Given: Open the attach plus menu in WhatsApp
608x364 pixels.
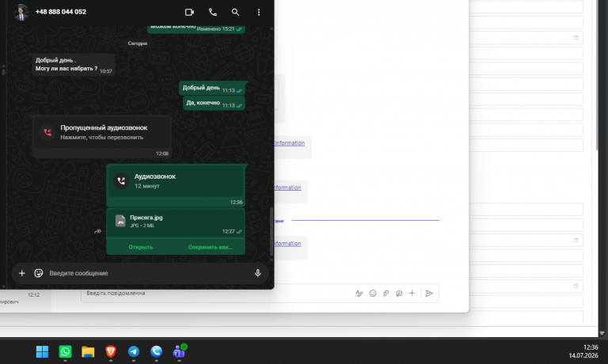Looking at the screenshot, I should click(x=22, y=273).
